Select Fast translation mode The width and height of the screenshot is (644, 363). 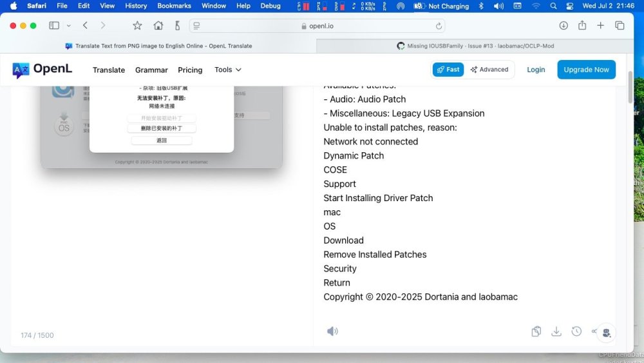click(x=448, y=70)
